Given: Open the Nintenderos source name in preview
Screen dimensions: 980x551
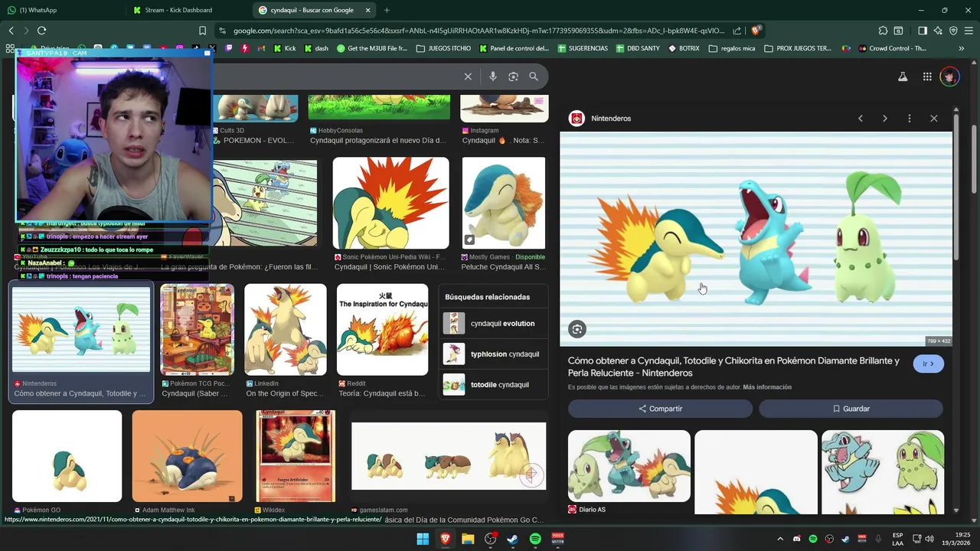Looking at the screenshot, I should point(611,119).
